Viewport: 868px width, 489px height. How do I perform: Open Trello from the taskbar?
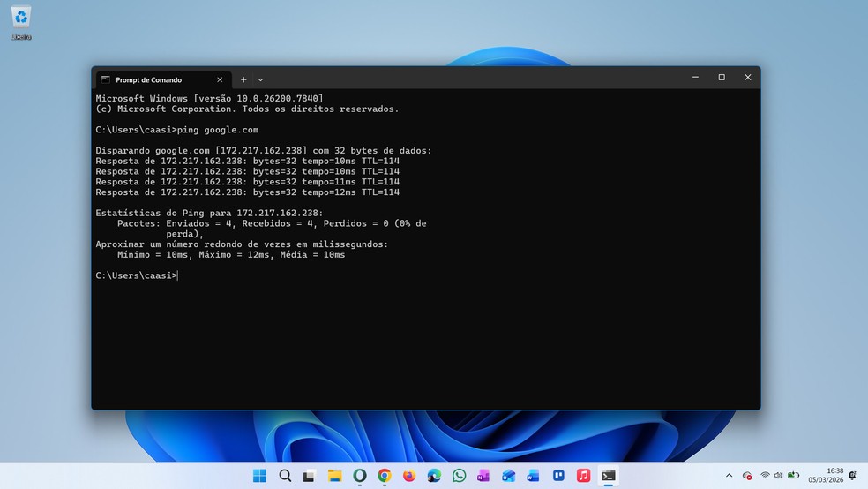click(x=558, y=476)
